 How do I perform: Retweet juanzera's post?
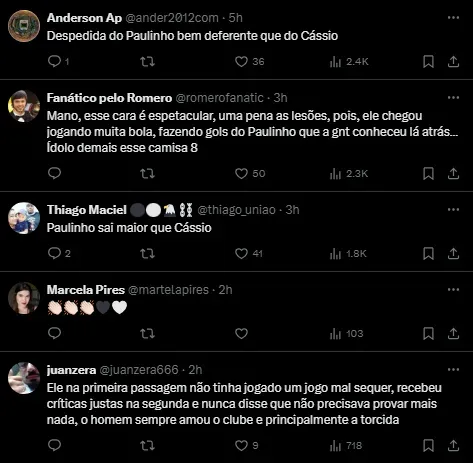147,446
